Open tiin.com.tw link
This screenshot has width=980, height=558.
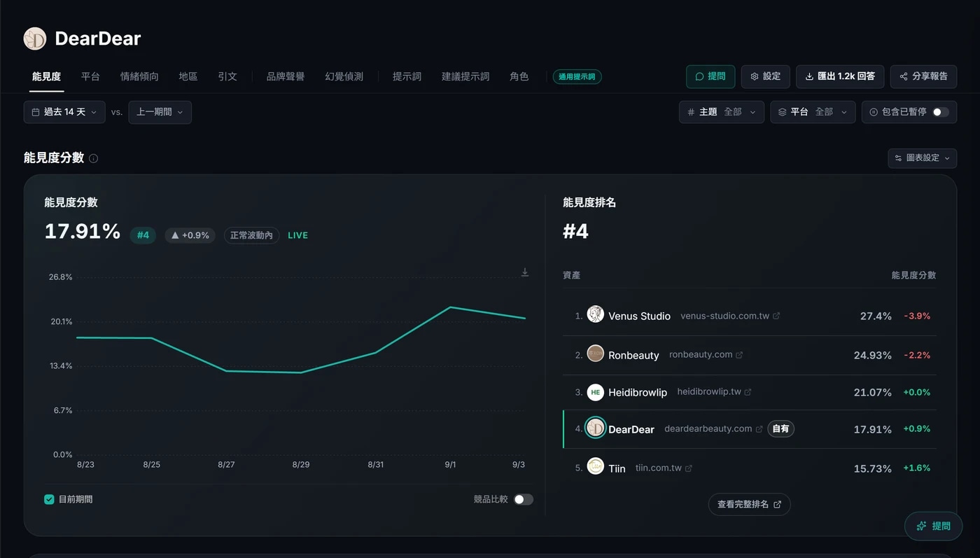click(658, 468)
